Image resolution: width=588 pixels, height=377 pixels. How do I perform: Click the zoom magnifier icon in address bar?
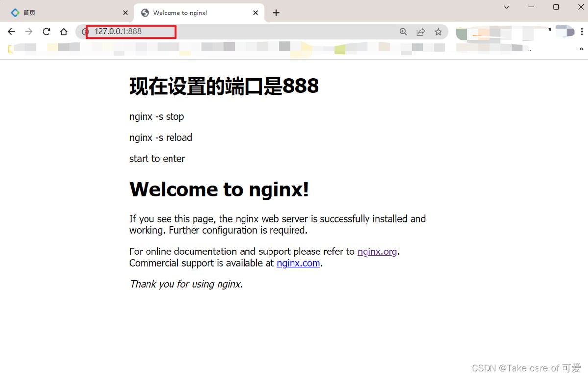[x=403, y=32]
